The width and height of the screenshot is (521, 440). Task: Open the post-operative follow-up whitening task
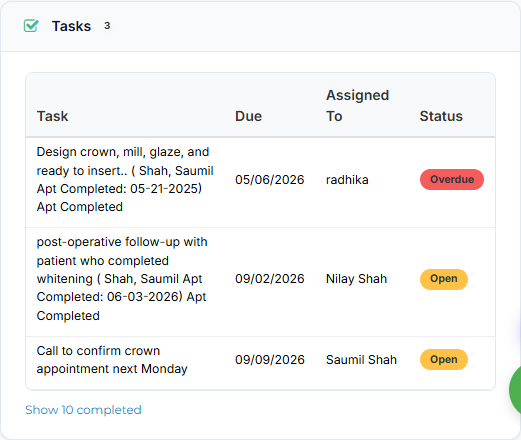(x=122, y=279)
